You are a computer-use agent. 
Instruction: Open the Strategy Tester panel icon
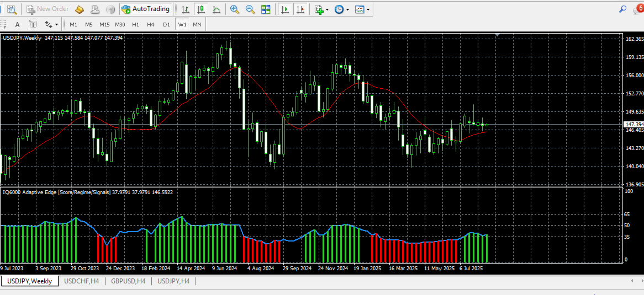[12, 9]
